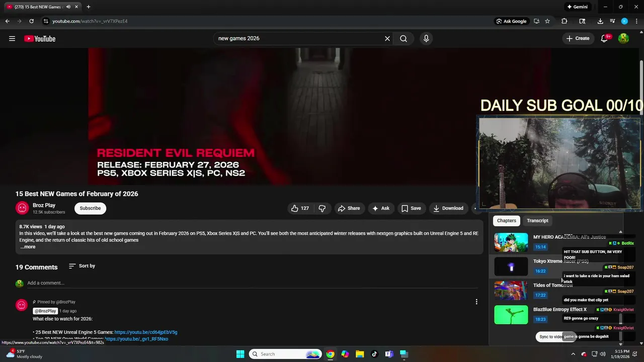This screenshot has height=362, width=644.
Task: Subscribe to Broz Play
Action: 90,208
